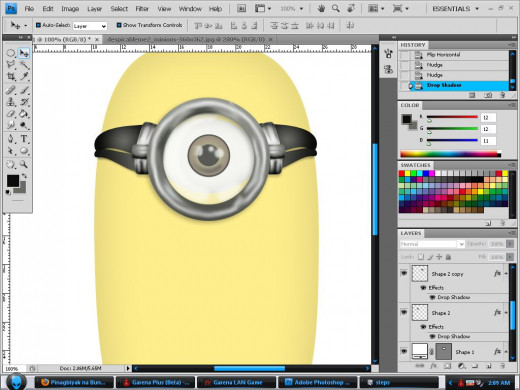Open the steps window from taskbar
The image size is (520, 390).
point(398,382)
